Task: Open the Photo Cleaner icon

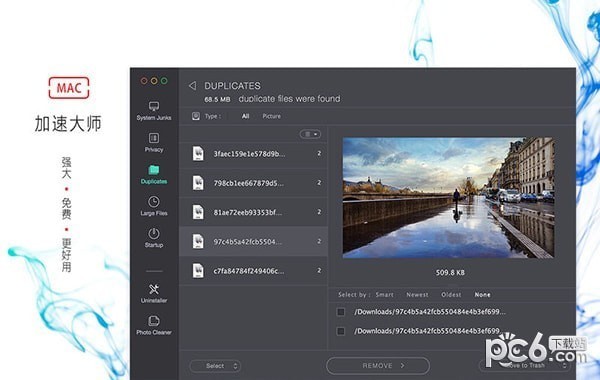Action: tap(154, 321)
